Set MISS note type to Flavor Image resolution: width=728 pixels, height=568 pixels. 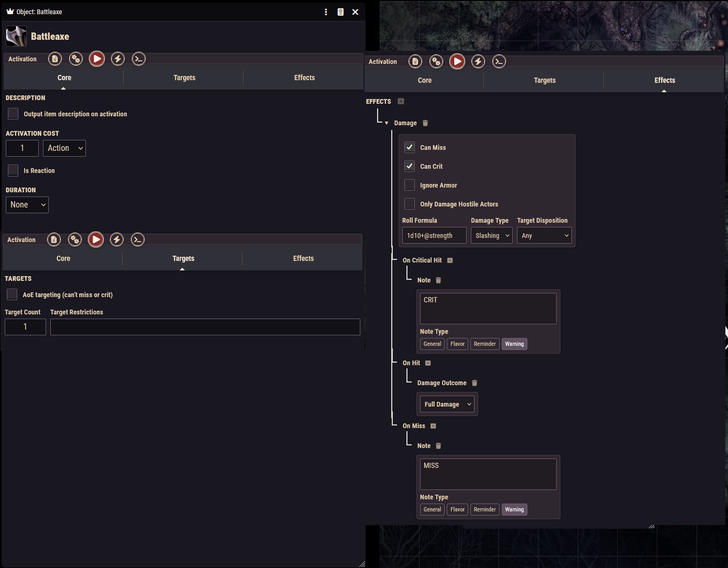457,509
